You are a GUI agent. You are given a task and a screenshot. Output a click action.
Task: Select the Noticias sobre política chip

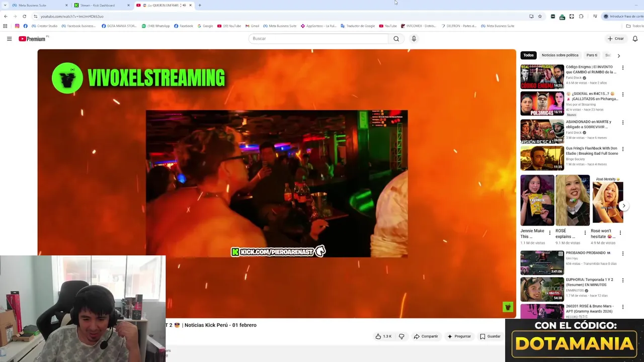pyautogui.click(x=560, y=55)
